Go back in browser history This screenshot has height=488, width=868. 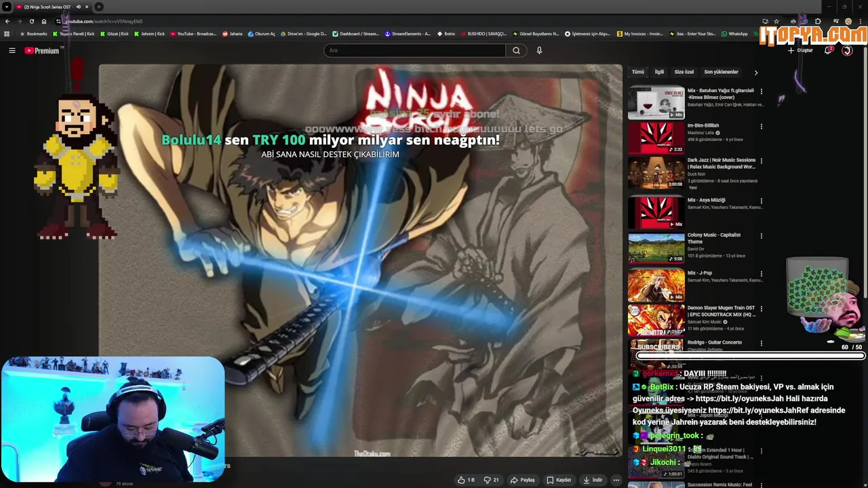(x=7, y=21)
